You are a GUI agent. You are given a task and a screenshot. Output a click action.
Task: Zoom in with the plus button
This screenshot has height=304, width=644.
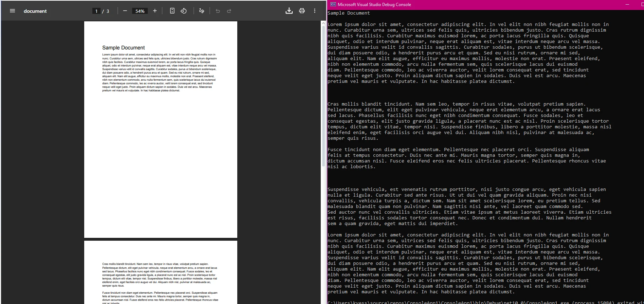coord(155,11)
